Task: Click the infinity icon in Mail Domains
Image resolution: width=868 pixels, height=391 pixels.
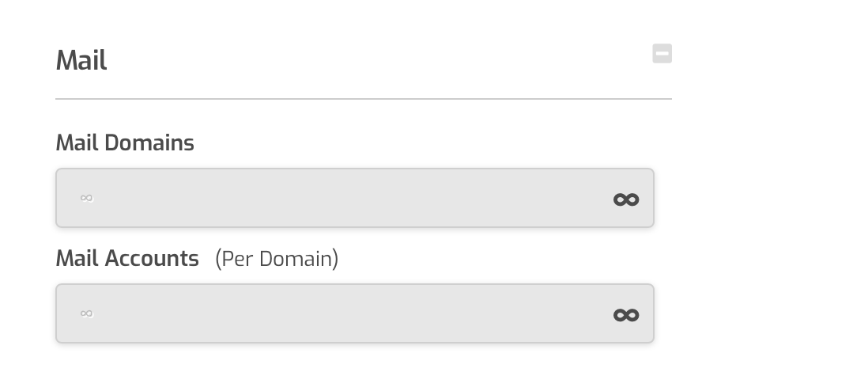Action: [626, 199]
